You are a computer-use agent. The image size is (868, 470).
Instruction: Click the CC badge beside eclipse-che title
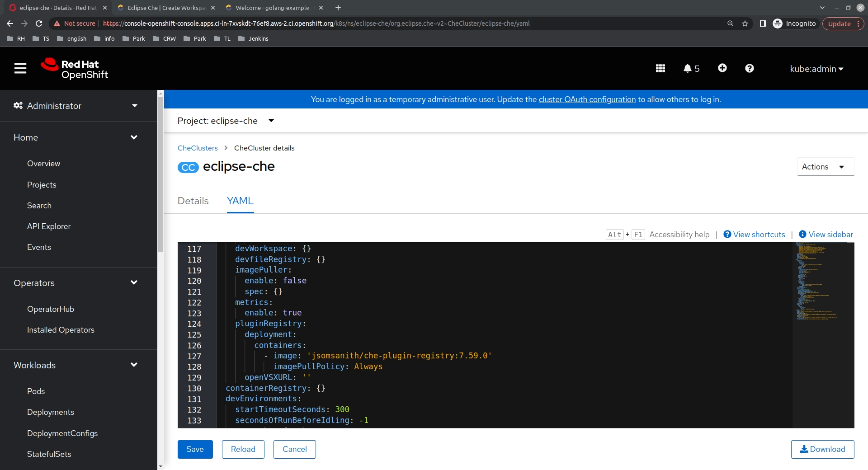(188, 167)
